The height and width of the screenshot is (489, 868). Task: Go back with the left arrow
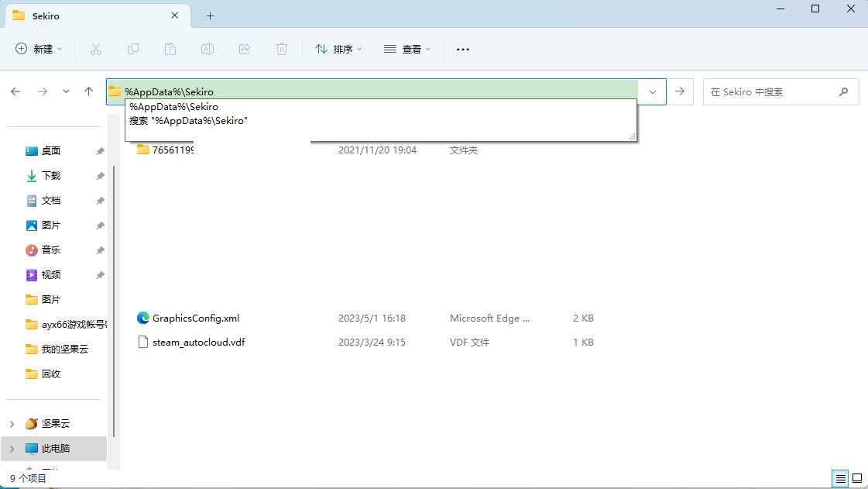coord(15,91)
